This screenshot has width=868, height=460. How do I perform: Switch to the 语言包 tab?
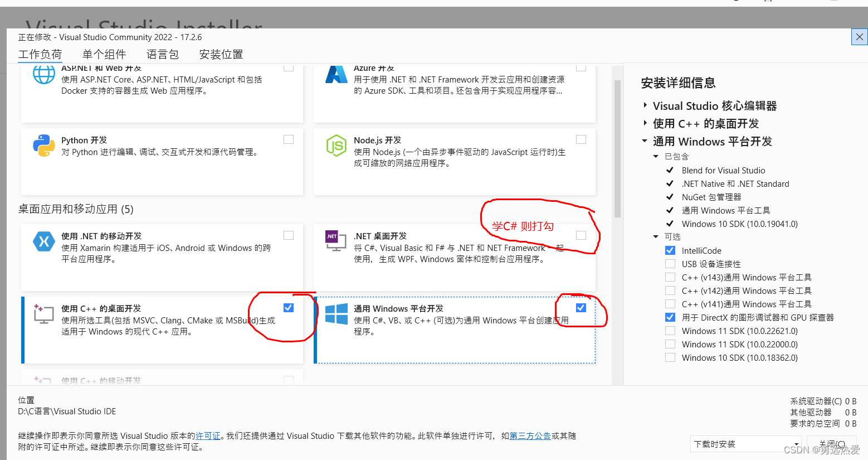163,54
